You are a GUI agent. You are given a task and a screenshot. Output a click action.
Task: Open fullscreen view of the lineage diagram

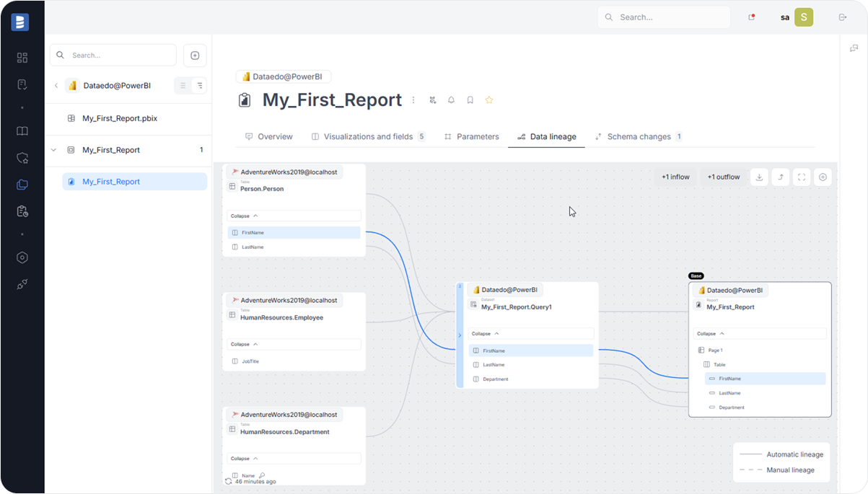[802, 177]
